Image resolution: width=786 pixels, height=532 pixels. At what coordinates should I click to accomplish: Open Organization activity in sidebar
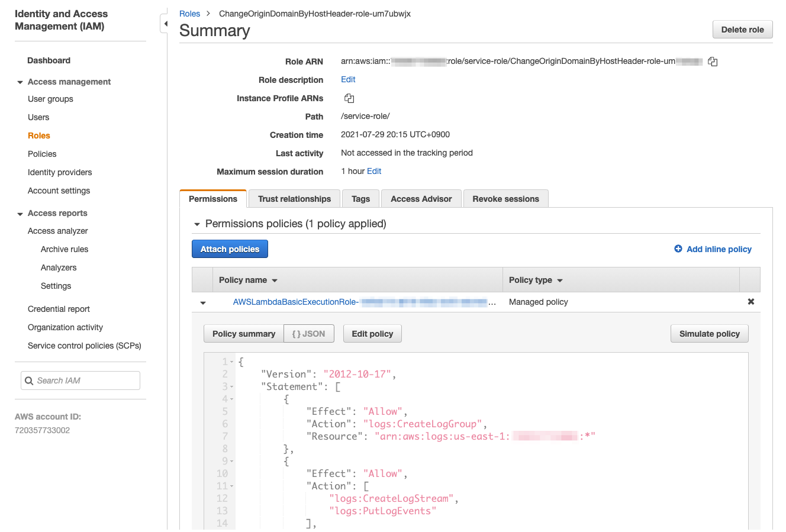pyautogui.click(x=65, y=327)
